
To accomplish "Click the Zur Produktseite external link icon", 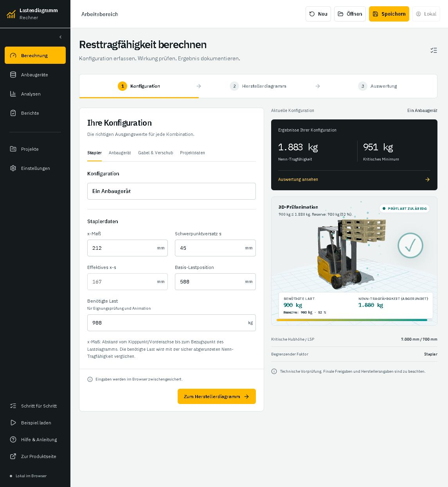I will coord(13,456).
